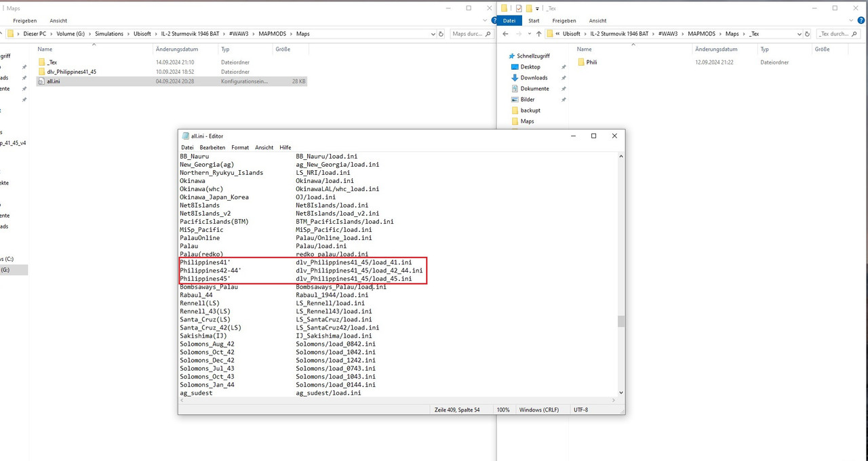The image size is (868, 461).
Task: Open Freigeben tab in _Tex window
Action: click(x=564, y=20)
